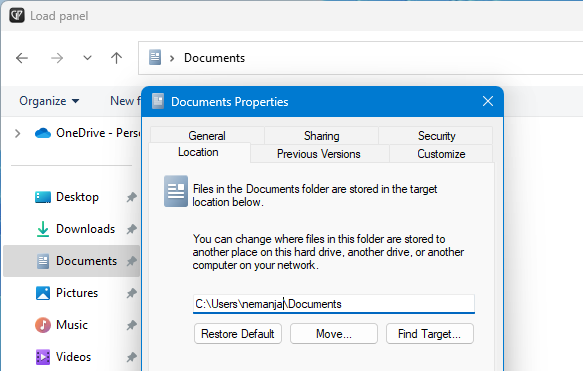Click the Pictures folder icon
The height and width of the screenshot is (371, 583).
pos(43,293)
